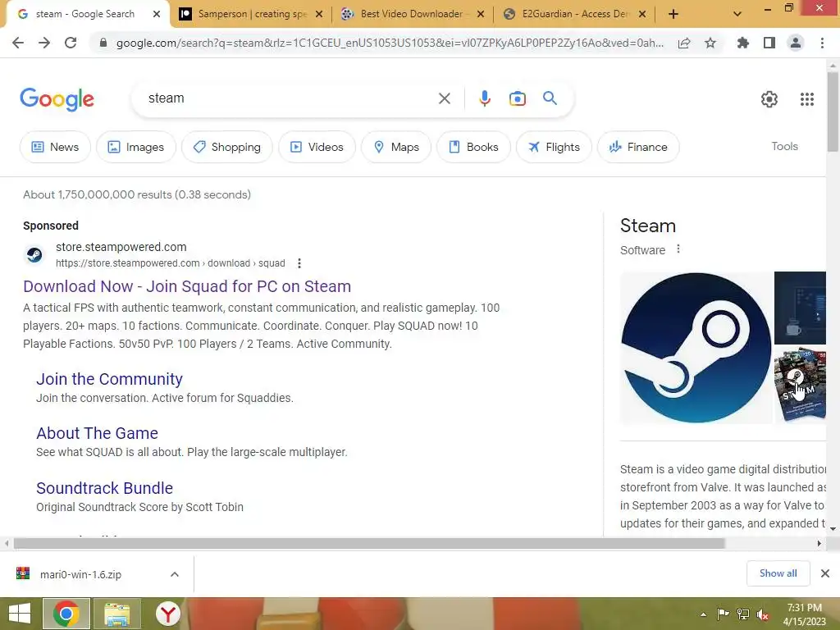The height and width of the screenshot is (630, 840).
Task: Filter results by Books
Action: (x=473, y=147)
